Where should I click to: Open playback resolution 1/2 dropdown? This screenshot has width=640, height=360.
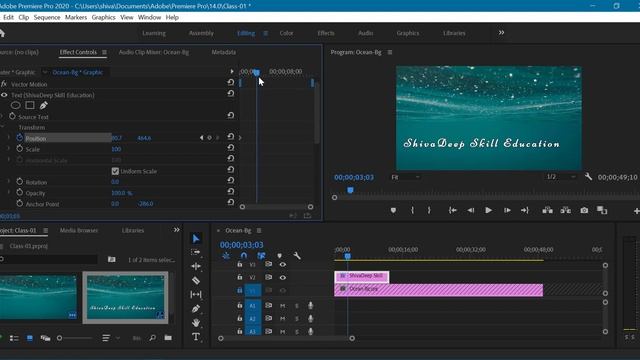(561, 177)
